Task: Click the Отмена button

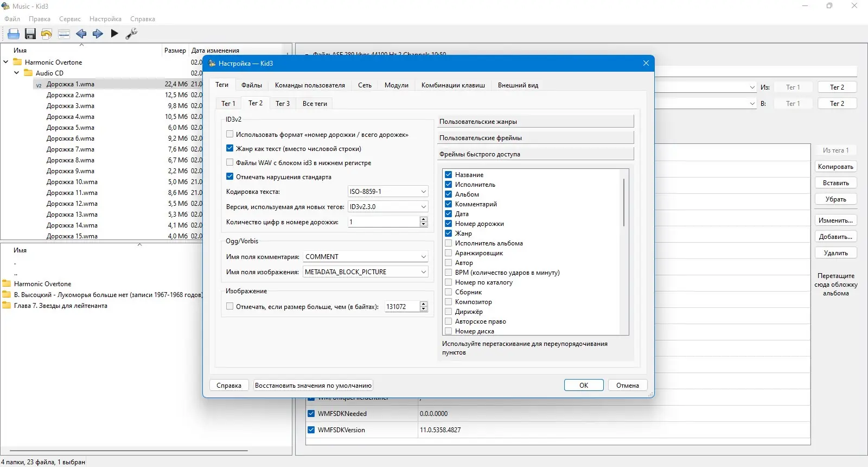Action: [628, 385]
